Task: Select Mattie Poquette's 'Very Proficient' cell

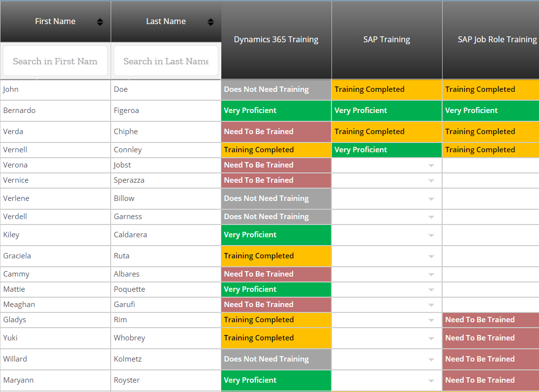Action: (x=276, y=289)
